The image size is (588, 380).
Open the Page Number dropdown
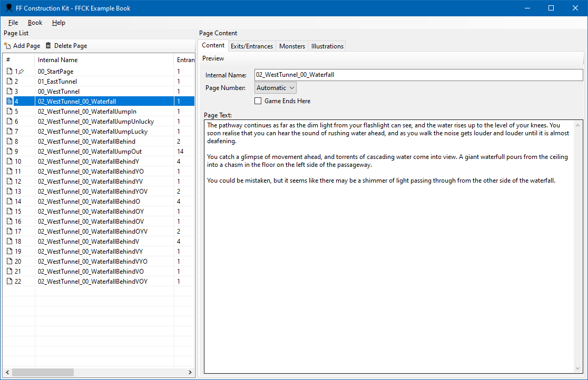point(276,88)
